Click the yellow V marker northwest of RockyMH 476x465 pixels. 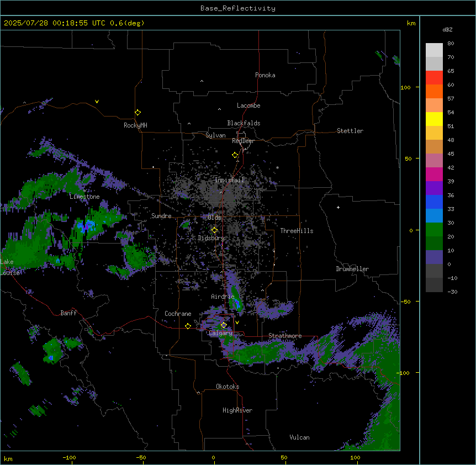point(97,102)
